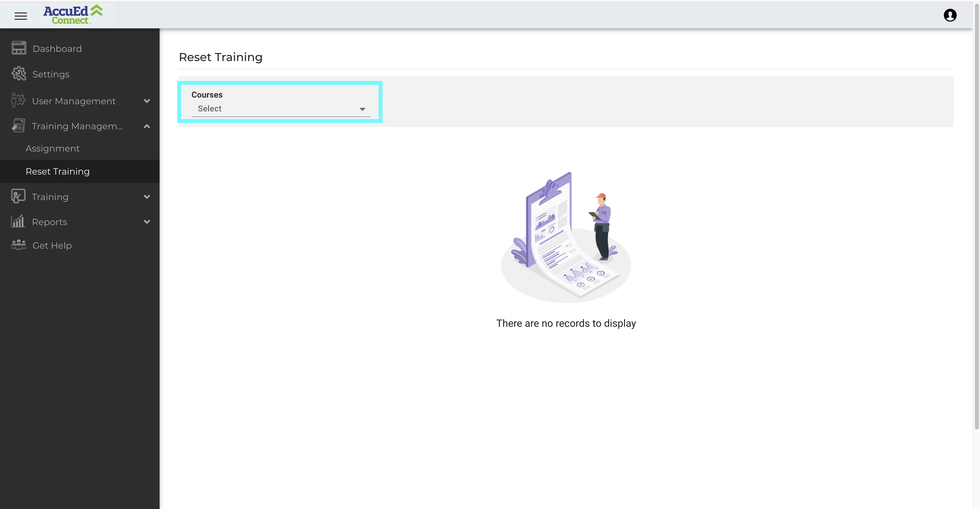
Task: Click the User Management people icon
Action: (x=18, y=100)
